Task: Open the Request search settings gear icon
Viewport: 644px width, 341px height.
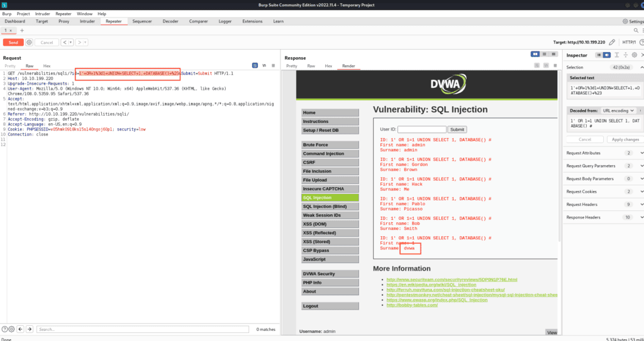Action: click(11, 329)
